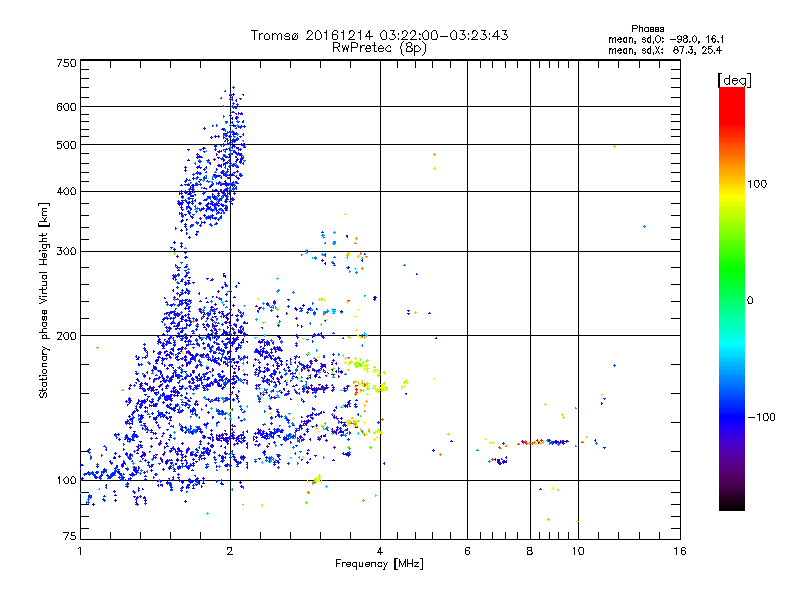Image resolution: width=800 pixels, height=600 pixels.
Task: Click y-axis tick label '100' on the left height axis
Action: [66, 480]
